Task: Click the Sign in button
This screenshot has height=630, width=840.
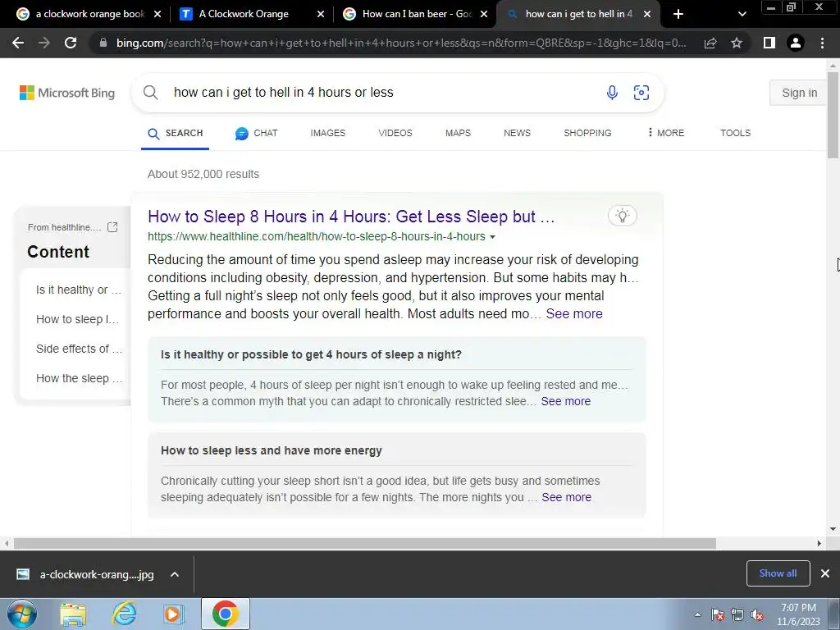Action: (x=799, y=93)
